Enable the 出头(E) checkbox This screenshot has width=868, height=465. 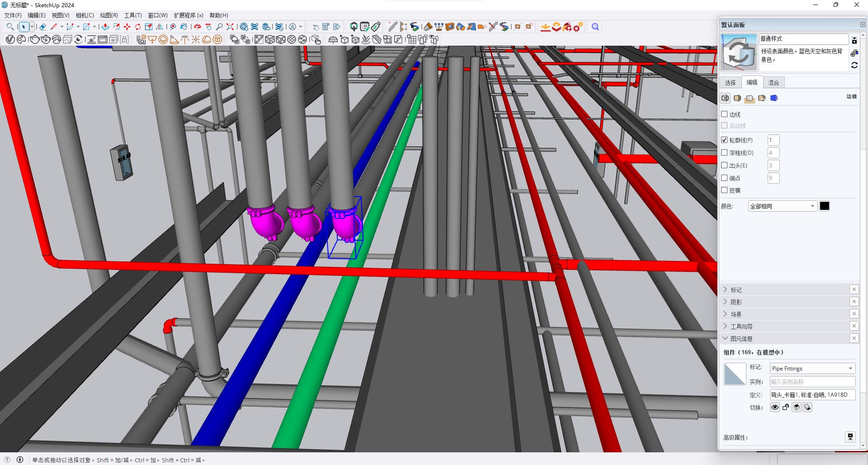tap(725, 166)
